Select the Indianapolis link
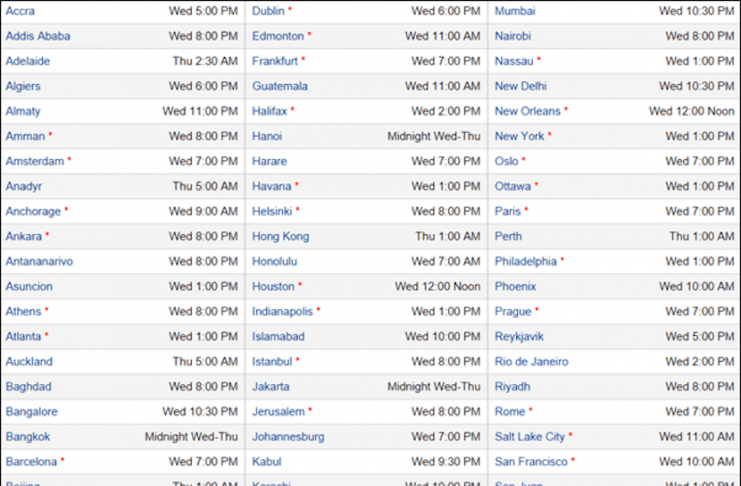Viewport: 741px width, 486px height. click(x=283, y=312)
